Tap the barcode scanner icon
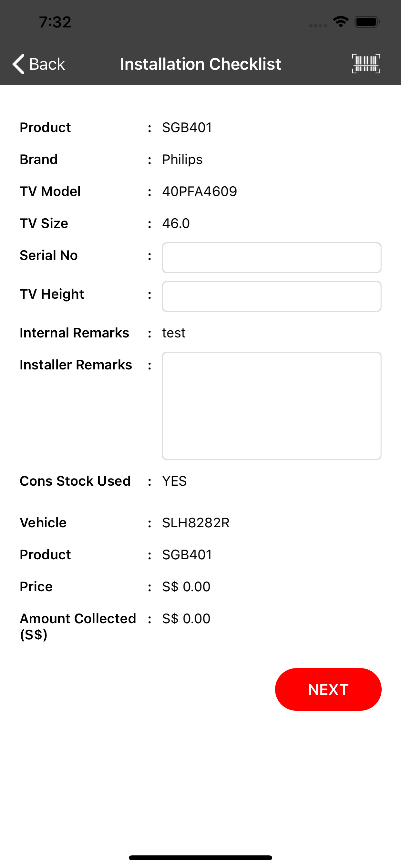The image size is (401, 868). [x=366, y=64]
